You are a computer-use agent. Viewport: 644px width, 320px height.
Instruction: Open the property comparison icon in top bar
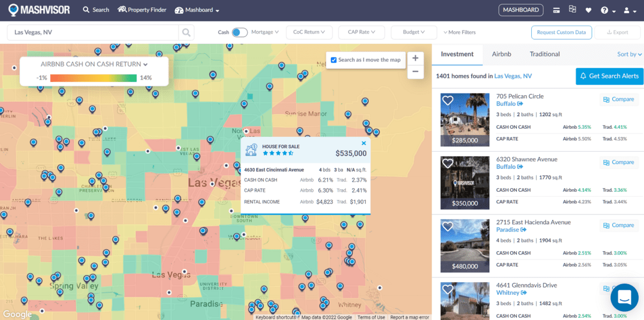click(572, 9)
